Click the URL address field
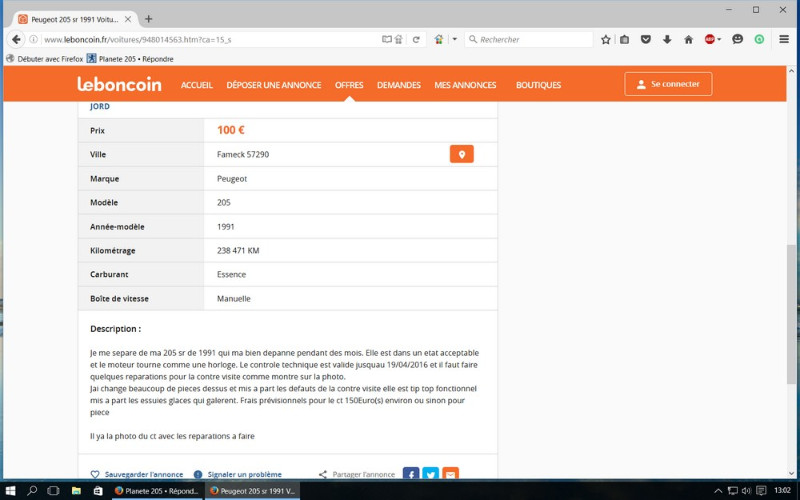Screen dimensions: 800x500 point(211,39)
